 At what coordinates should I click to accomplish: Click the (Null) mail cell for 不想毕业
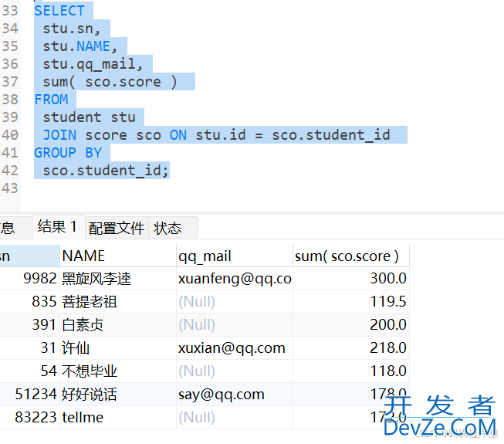pos(235,371)
